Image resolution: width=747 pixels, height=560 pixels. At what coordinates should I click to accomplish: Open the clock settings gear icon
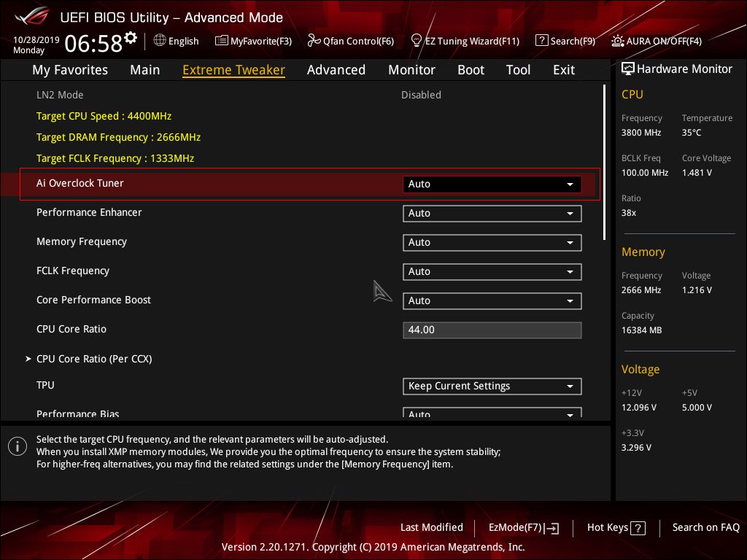click(131, 37)
